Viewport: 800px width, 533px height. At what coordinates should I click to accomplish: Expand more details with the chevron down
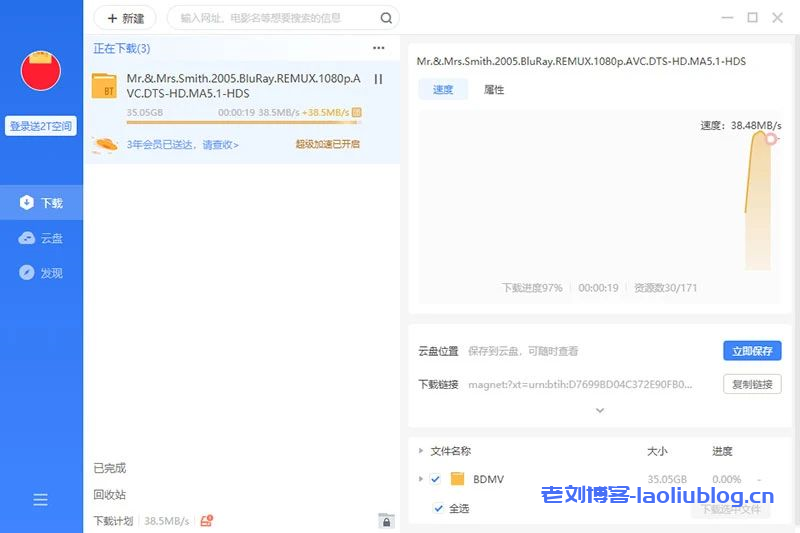(600, 410)
